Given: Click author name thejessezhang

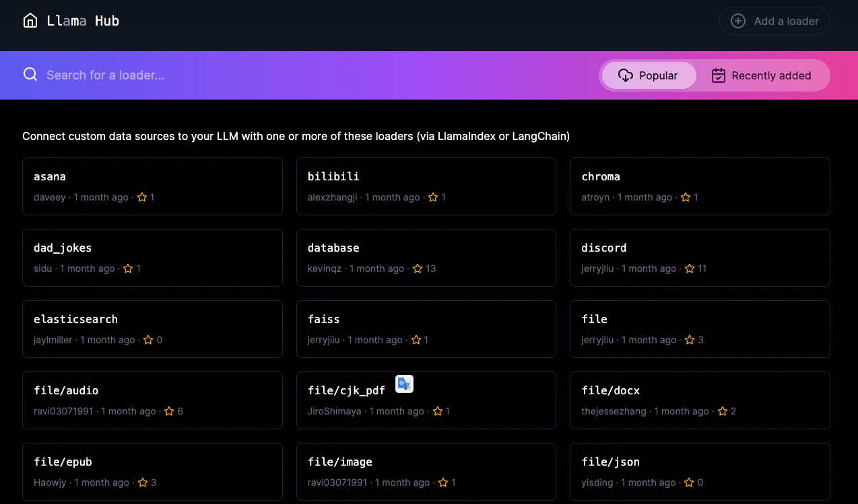Looking at the screenshot, I should 614,411.
